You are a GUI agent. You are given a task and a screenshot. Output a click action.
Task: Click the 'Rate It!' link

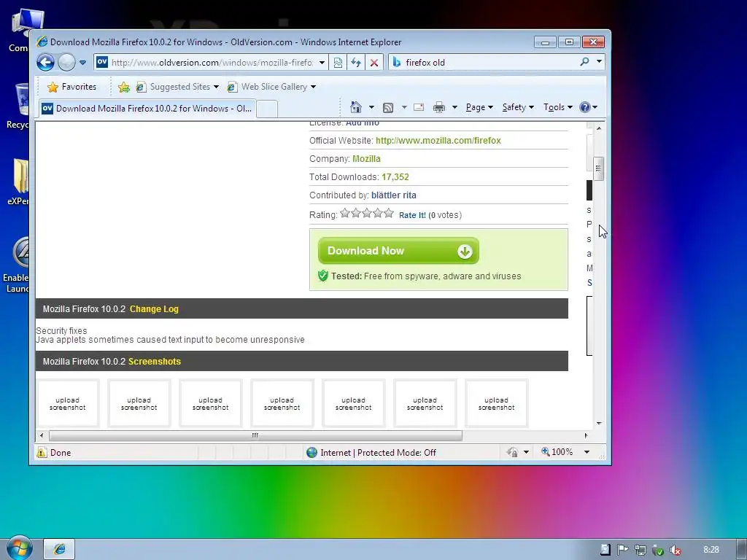412,215
